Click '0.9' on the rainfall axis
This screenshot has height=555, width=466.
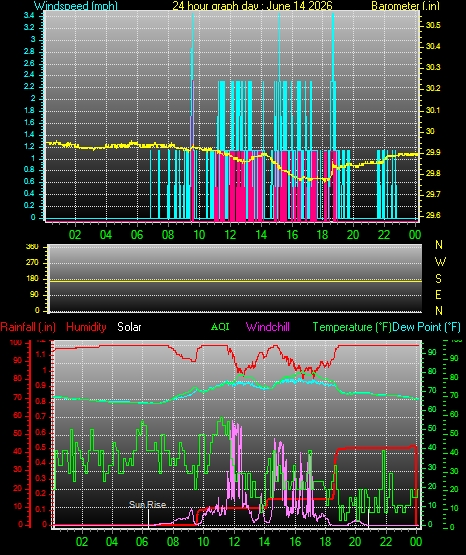coord(41,385)
